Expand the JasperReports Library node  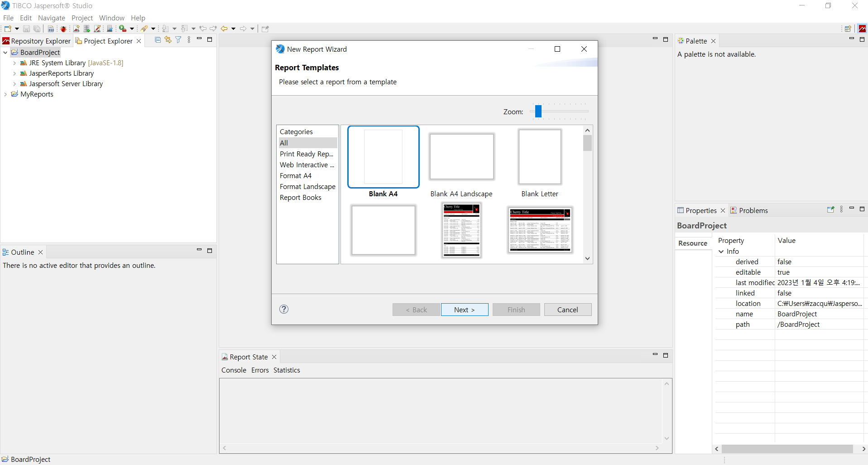(14, 73)
